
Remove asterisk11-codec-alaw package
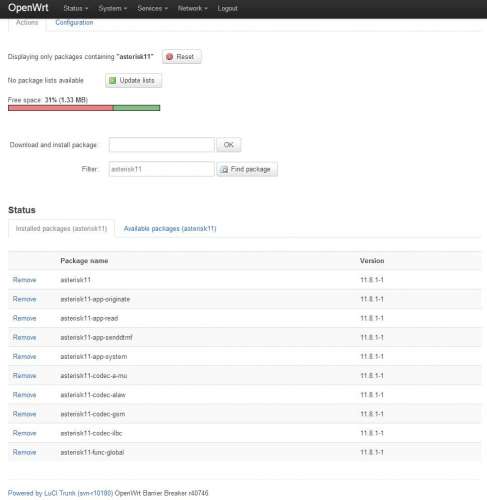point(24,395)
